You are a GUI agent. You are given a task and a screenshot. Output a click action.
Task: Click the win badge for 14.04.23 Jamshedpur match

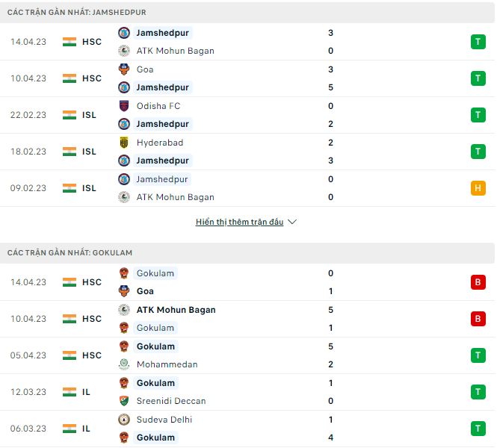pyautogui.click(x=478, y=42)
